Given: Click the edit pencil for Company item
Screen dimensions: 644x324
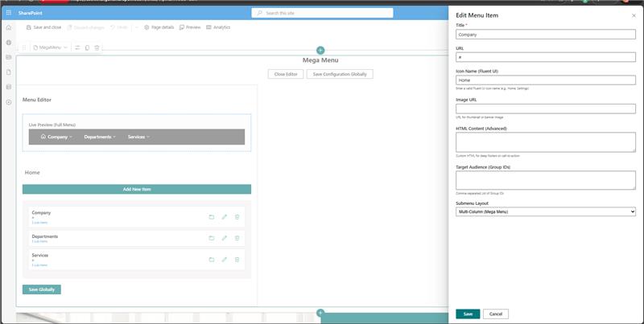Looking at the screenshot, I should 225,217.
